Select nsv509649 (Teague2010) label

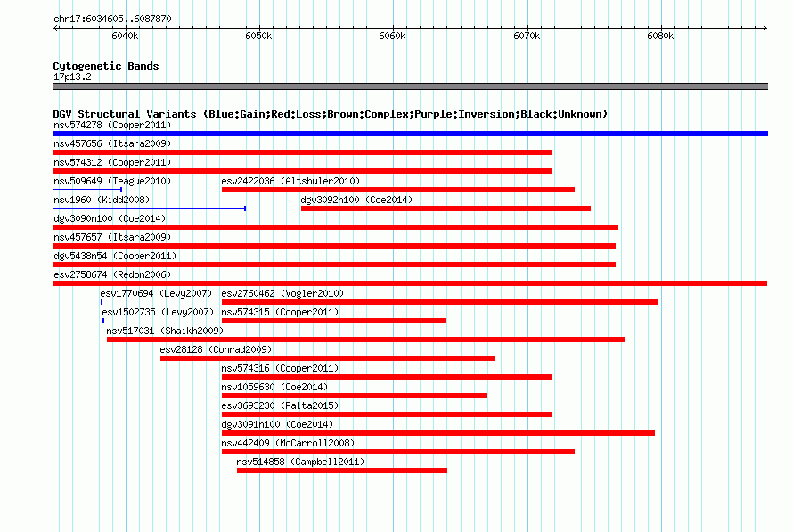coord(112,181)
